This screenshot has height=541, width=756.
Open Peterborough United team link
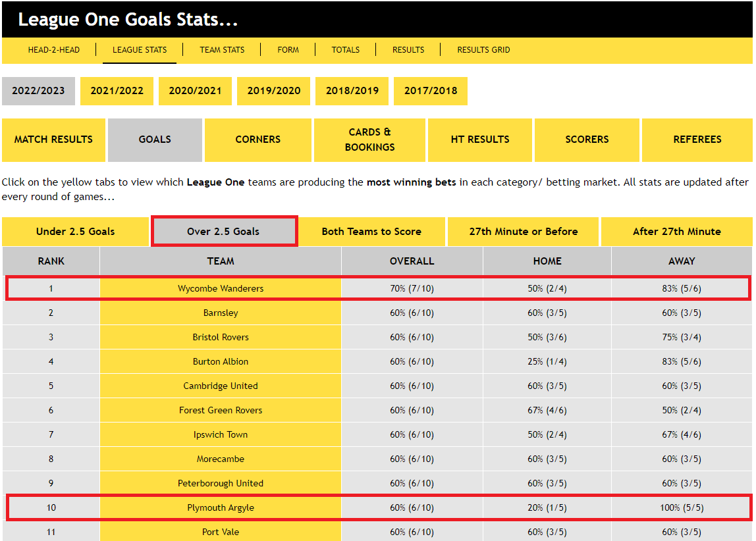(x=221, y=483)
